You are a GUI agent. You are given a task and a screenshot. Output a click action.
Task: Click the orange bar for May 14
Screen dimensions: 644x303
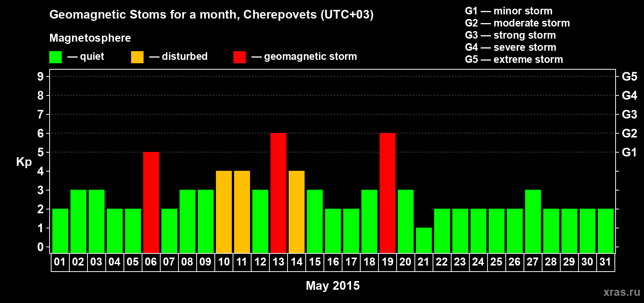click(x=297, y=212)
